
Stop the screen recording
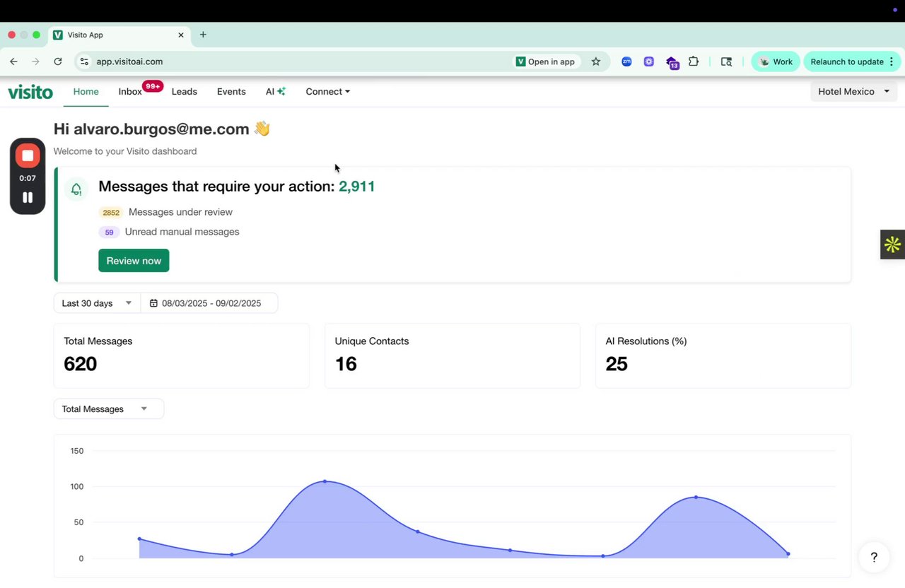(28, 155)
